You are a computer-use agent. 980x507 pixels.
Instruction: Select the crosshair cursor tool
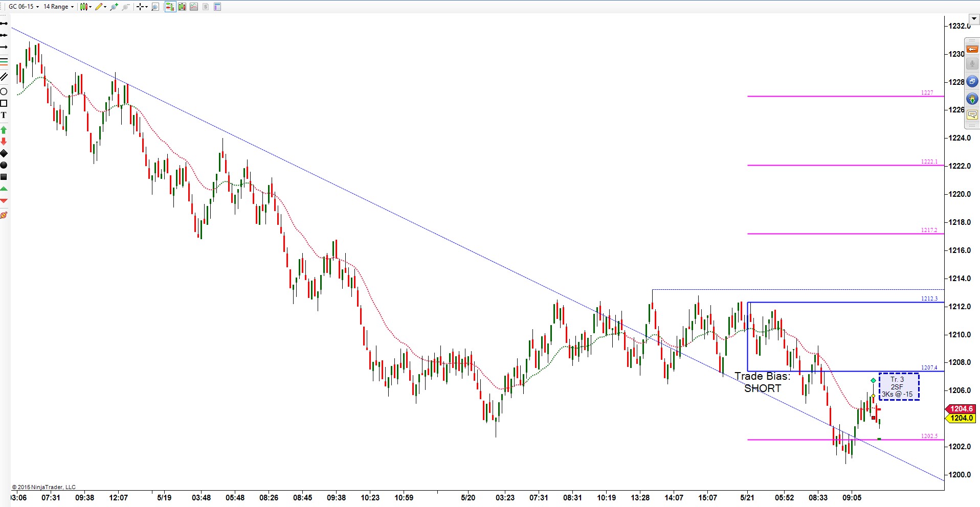coord(140,7)
